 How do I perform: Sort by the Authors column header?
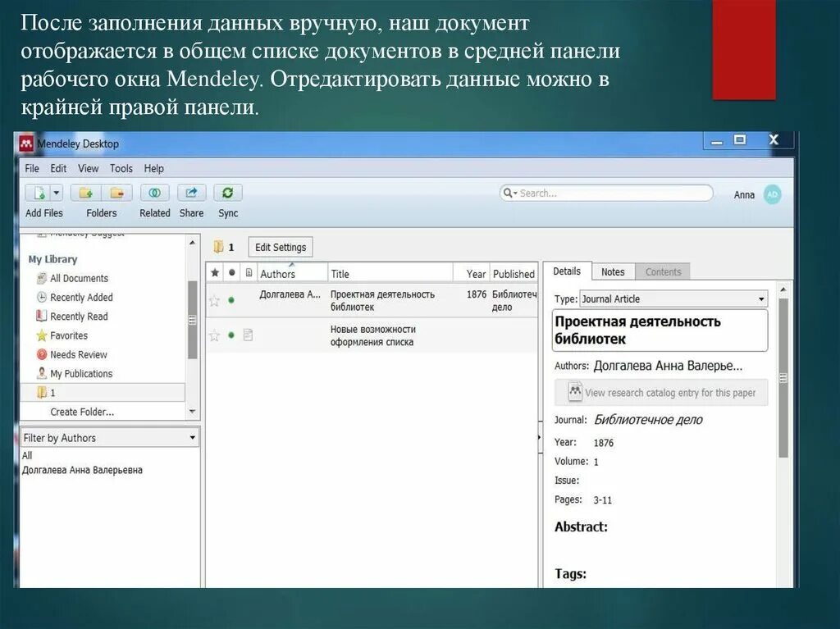tap(293, 273)
